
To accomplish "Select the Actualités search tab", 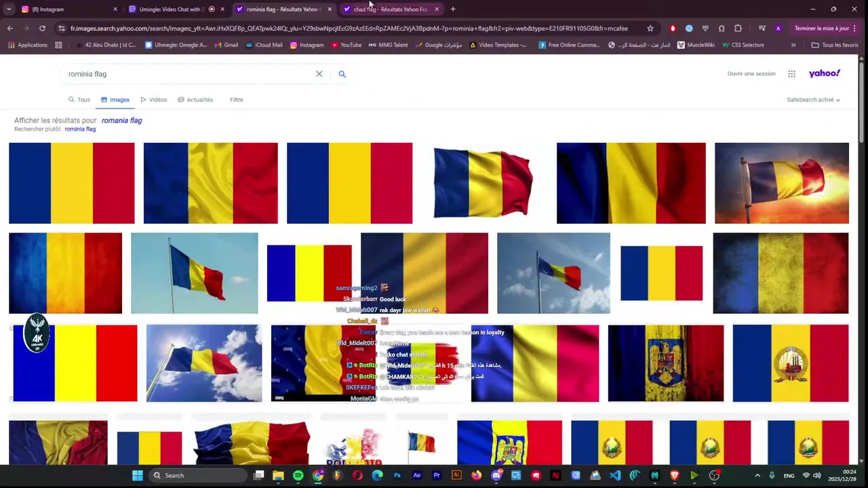I will pos(195,100).
